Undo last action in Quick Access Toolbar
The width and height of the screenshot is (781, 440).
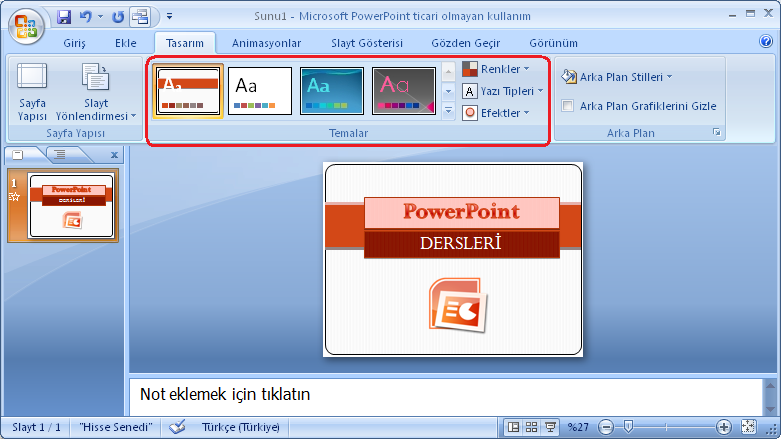click(86, 17)
